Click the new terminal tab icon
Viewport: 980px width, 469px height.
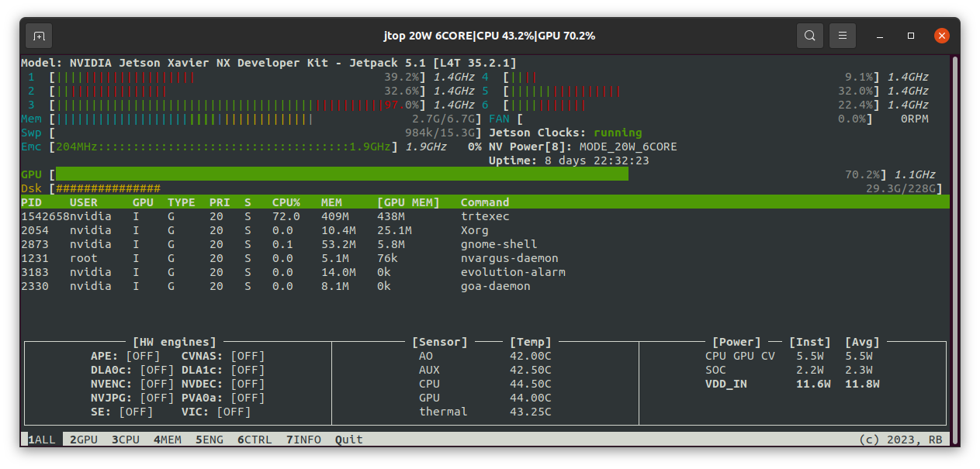point(39,36)
